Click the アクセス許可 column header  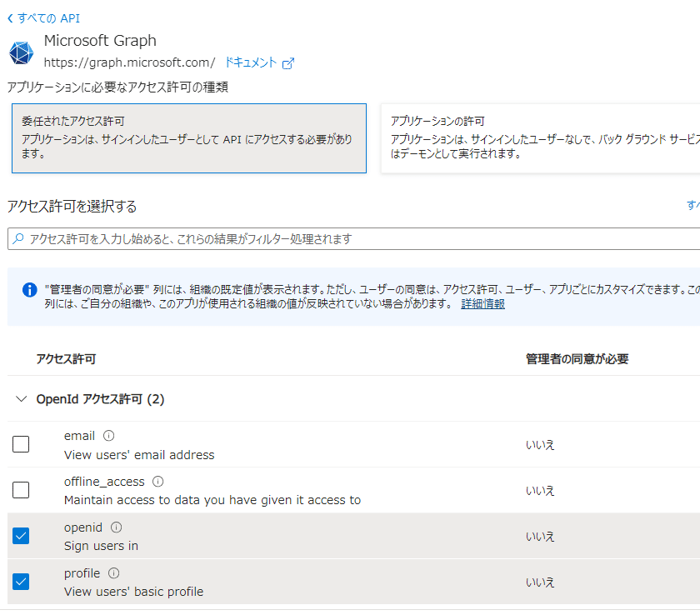[66, 359]
